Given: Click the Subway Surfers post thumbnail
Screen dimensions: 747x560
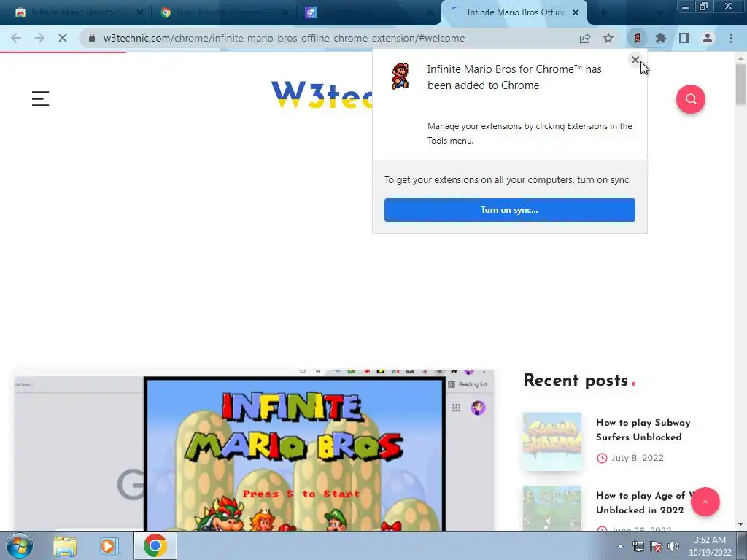Looking at the screenshot, I should (552, 441).
